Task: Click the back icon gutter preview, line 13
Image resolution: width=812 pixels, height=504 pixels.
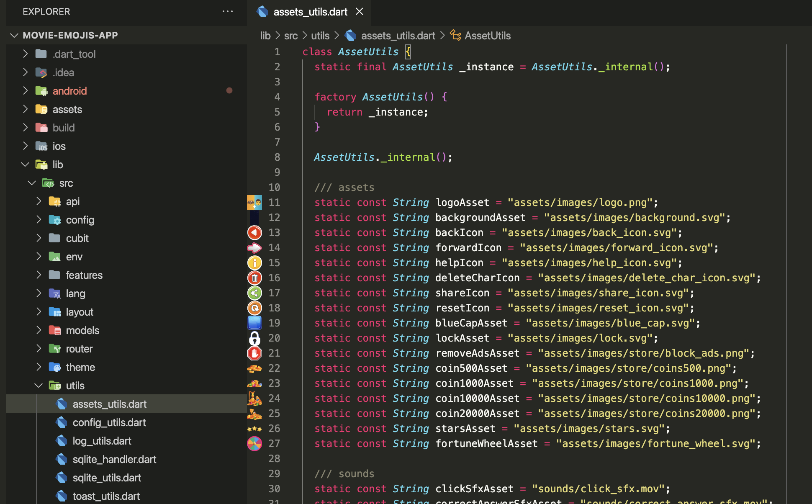Action: tap(254, 233)
